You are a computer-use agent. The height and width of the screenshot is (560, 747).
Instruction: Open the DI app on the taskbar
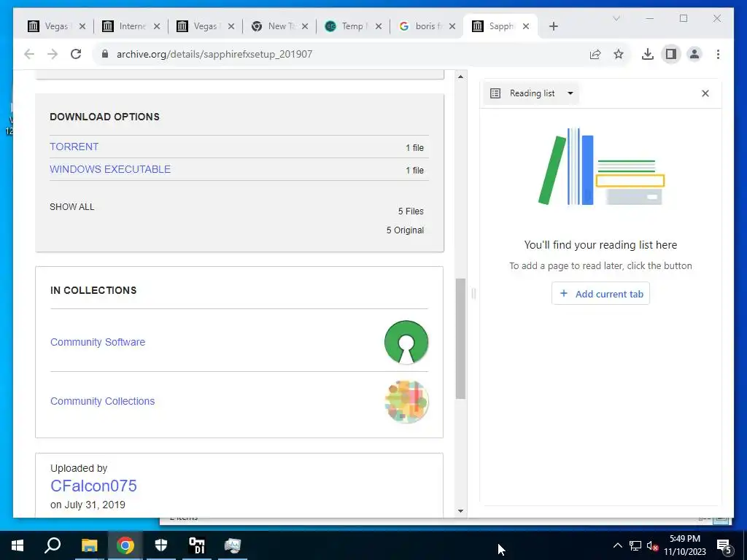tap(197, 545)
